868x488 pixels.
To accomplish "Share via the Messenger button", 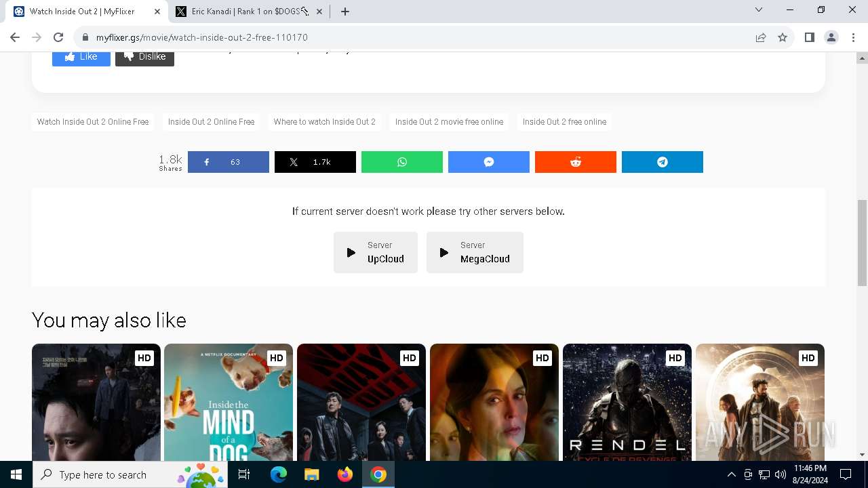I will 489,162.
